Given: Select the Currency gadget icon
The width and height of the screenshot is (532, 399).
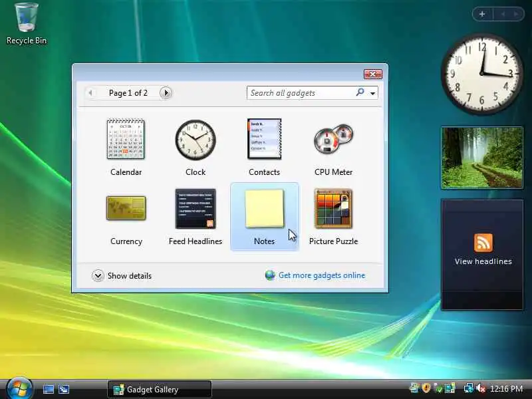Looking at the screenshot, I should (126, 208).
